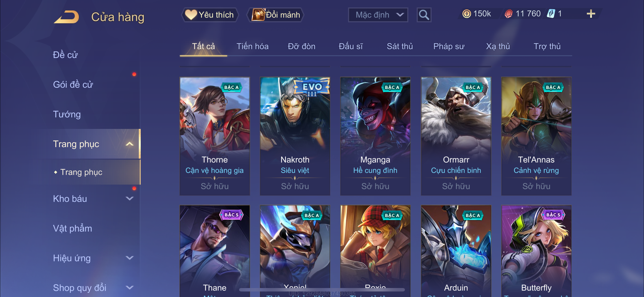The image size is (644, 297).
Task: Expand the Hiệu ứng sidebar section
Action: 129,258
